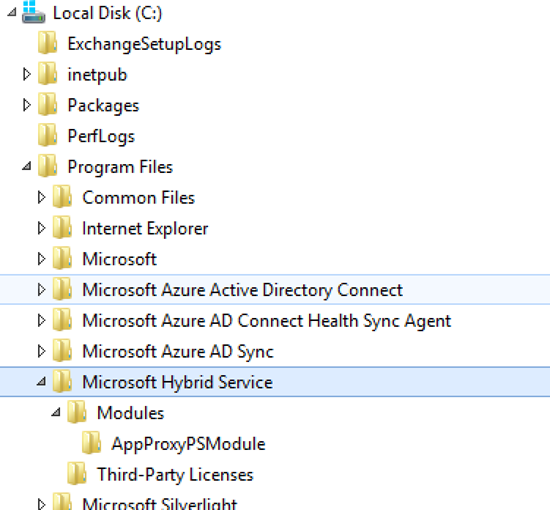Expand Microsoft Azure AD Connect Health Sync Agent
This screenshot has height=510, width=550.
(x=41, y=320)
